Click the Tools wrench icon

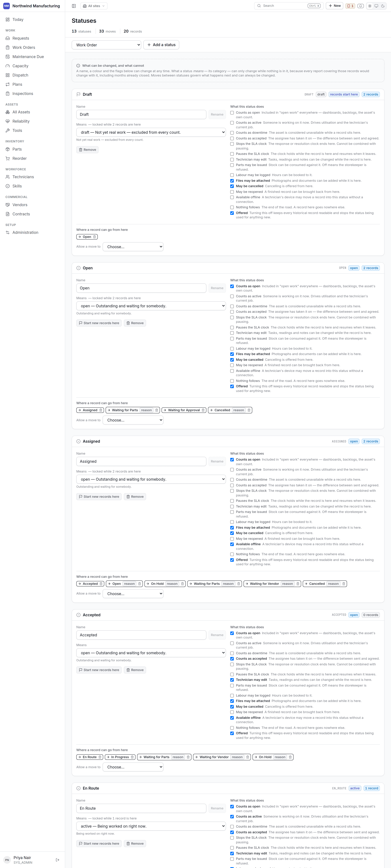8,130
